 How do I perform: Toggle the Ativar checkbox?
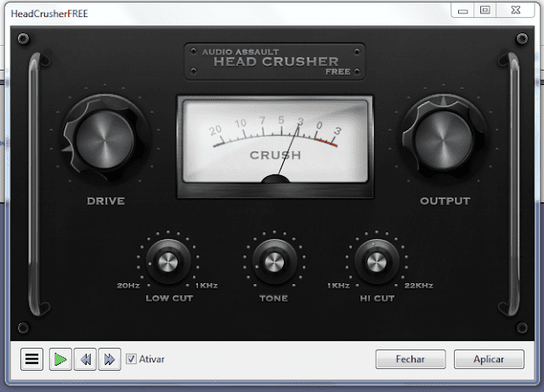pos(131,359)
